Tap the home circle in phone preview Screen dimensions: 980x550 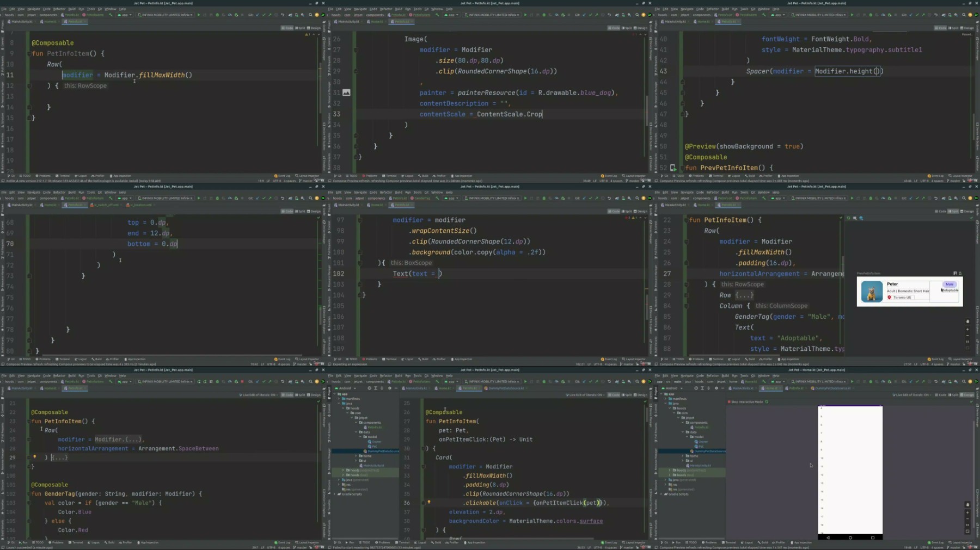click(850, 537)
